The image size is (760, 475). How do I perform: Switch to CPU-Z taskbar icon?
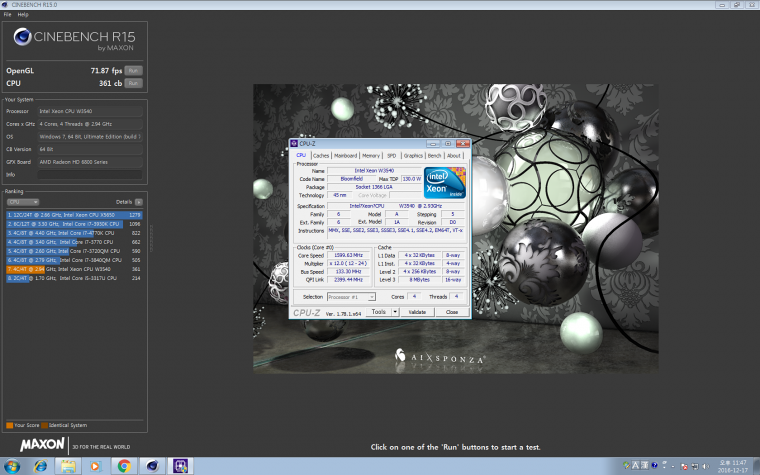[180, 466]
